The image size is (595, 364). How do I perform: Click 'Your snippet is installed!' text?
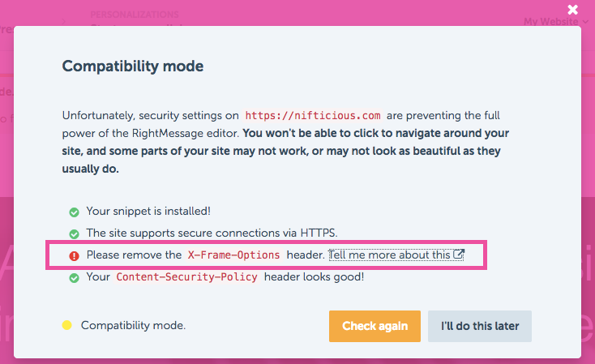click(148, 211)
